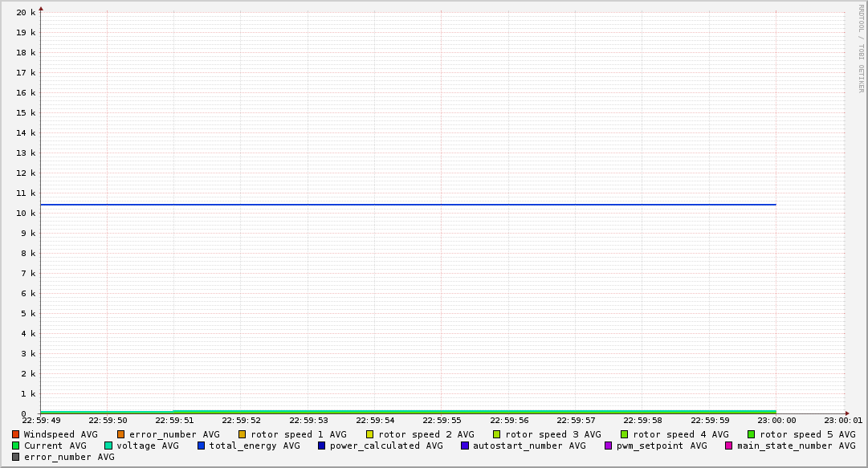Click the autostart_number AVG legend label

point(529,446)
